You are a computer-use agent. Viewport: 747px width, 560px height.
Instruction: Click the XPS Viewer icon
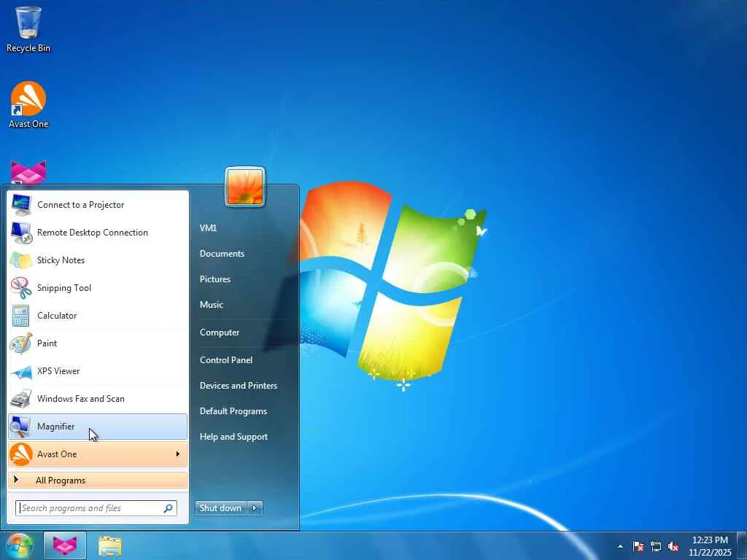(21, 371)
